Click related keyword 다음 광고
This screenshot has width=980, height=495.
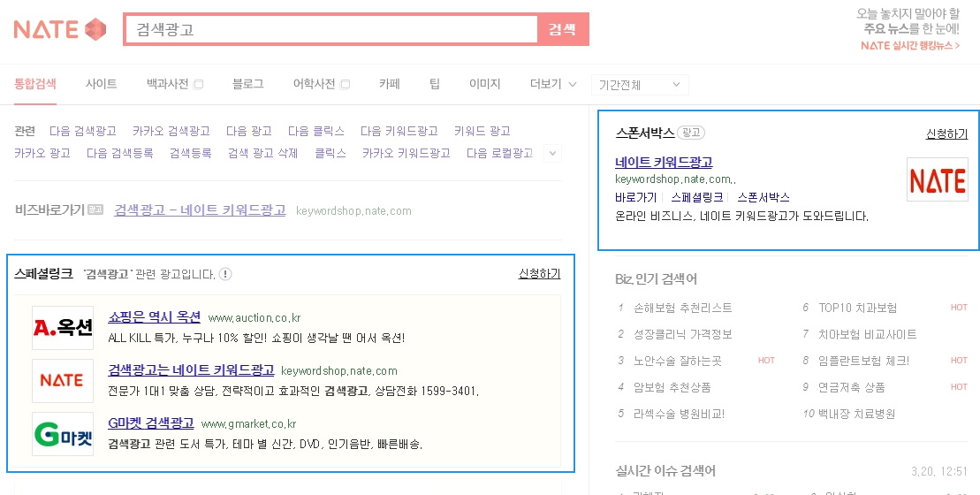click(248, 131)
